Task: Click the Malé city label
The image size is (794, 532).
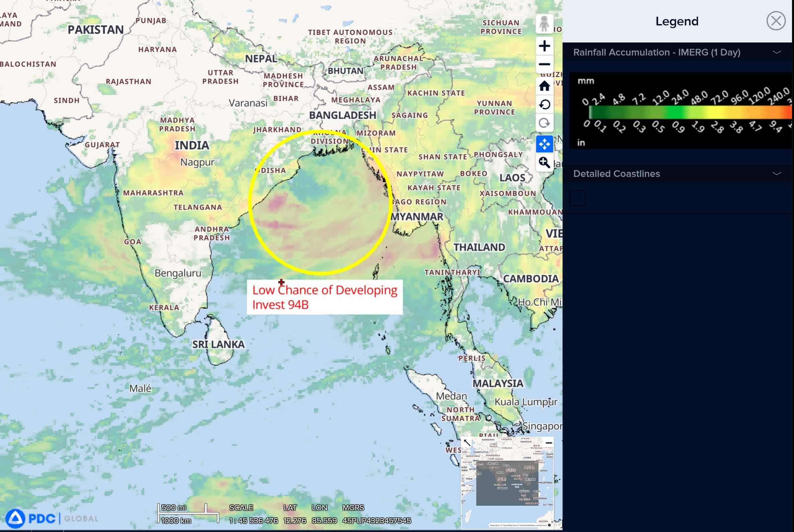Action: coord(140,388)
